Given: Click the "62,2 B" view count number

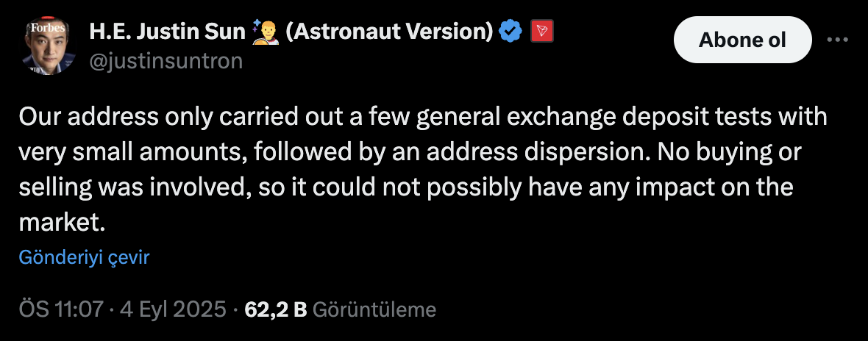Looking at the screenshot, I should pyautogui.click(x=275, y=309).
